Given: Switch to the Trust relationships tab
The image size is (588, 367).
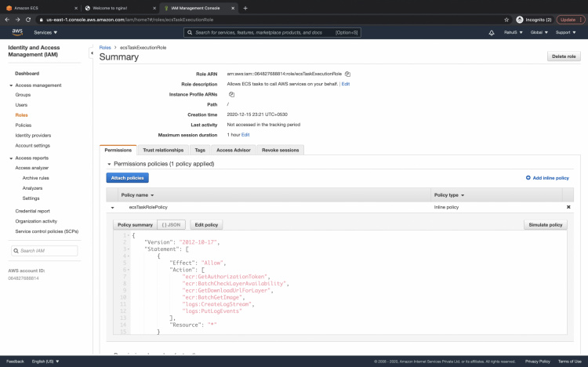Looking at the screenshot, I should tap(163, 150).
